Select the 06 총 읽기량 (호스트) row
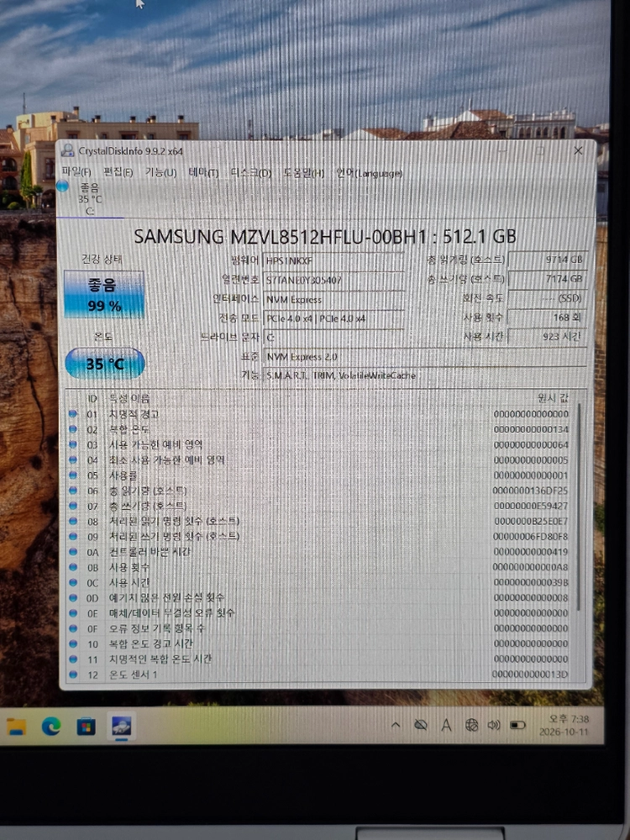 (x=319, y=491)
